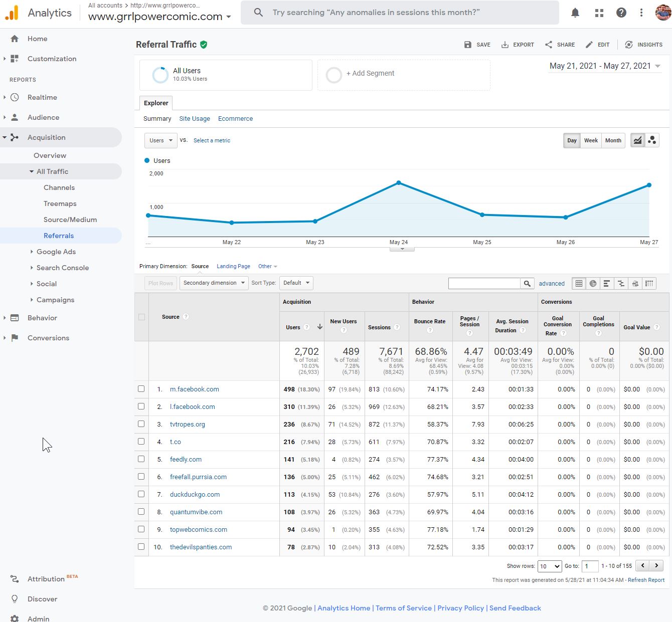The width and height of the screenshot is (672, 622).
Task: Open the user account avatar
Action: click(663, 13)
